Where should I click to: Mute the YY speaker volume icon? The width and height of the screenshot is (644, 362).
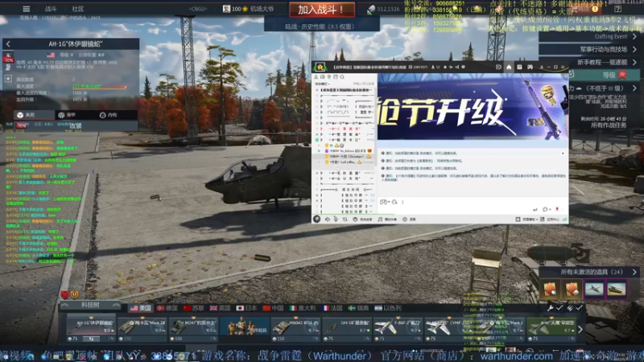(x=328, y=220)
